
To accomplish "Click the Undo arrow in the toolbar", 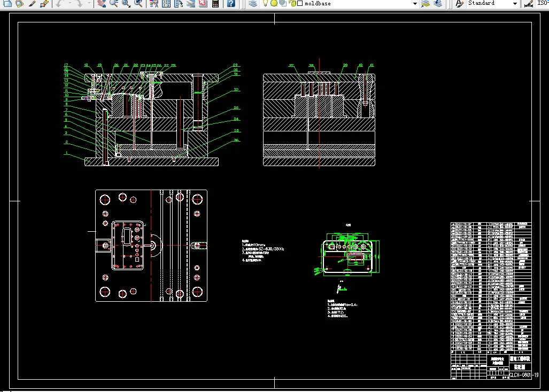I will point(60,3).
